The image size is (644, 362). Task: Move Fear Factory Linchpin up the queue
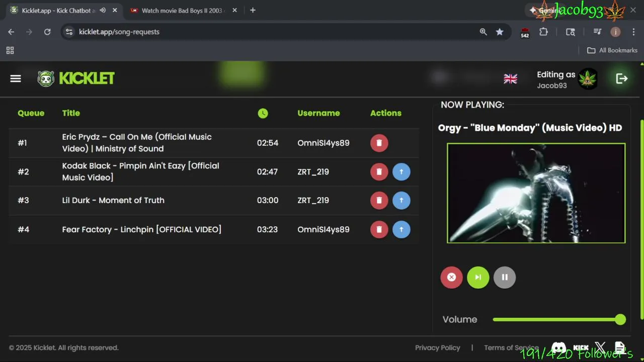coord(401,229)
